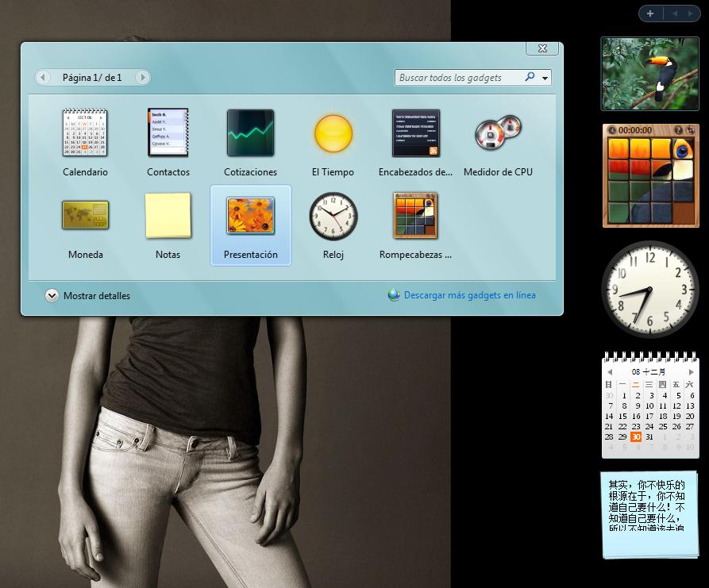Click the toucan slideshow picture in sidebar
The height and width of the screenshot is (588, 709).
(649, 73)
